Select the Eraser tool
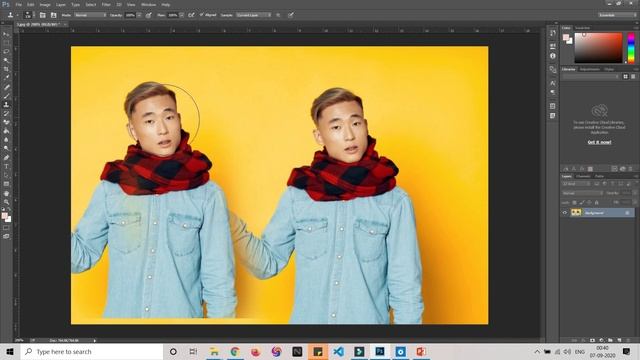 click(6, 122)
